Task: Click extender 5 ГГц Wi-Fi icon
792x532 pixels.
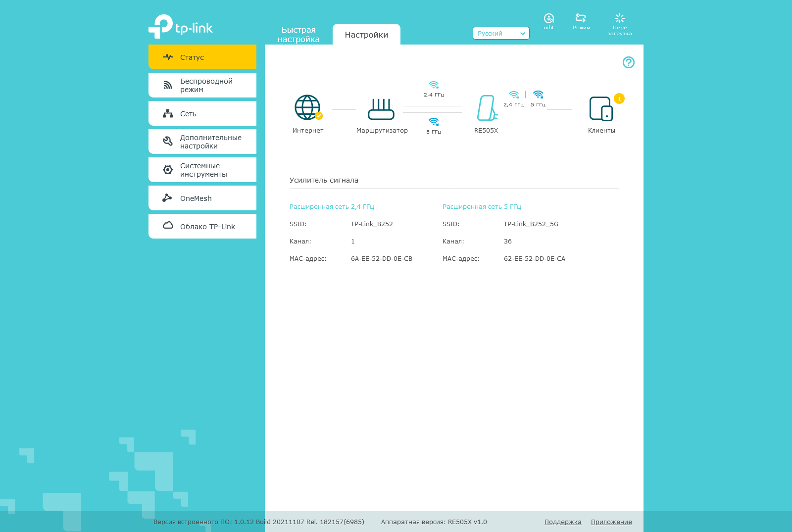Action: pyautogui.click(x=538, y=95)
